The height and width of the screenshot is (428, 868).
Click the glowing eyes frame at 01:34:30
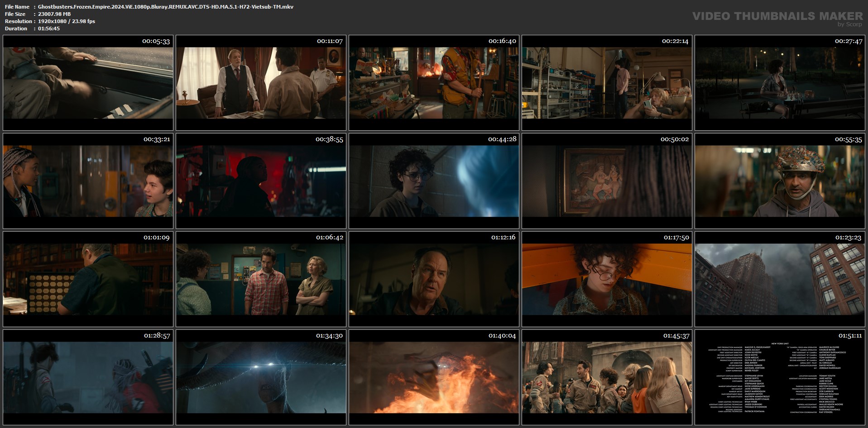261,377
